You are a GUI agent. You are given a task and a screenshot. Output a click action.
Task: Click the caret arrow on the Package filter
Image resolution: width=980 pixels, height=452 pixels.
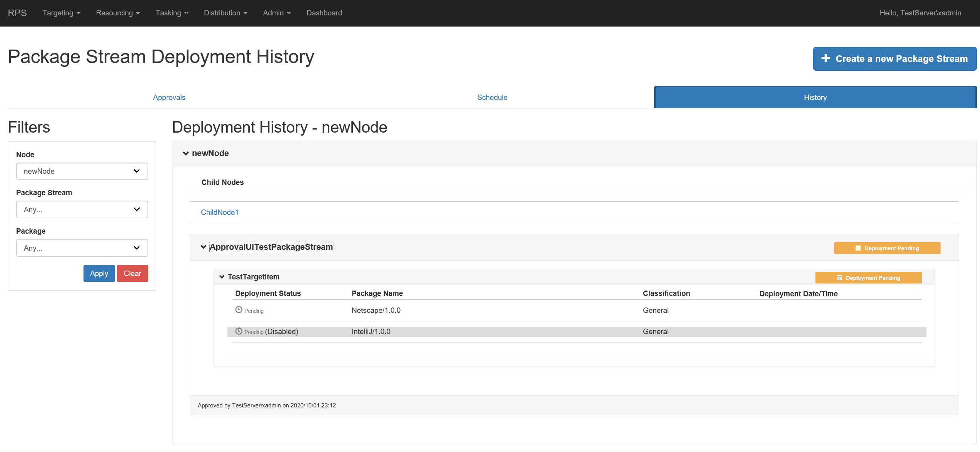click(x=137, y=248)
